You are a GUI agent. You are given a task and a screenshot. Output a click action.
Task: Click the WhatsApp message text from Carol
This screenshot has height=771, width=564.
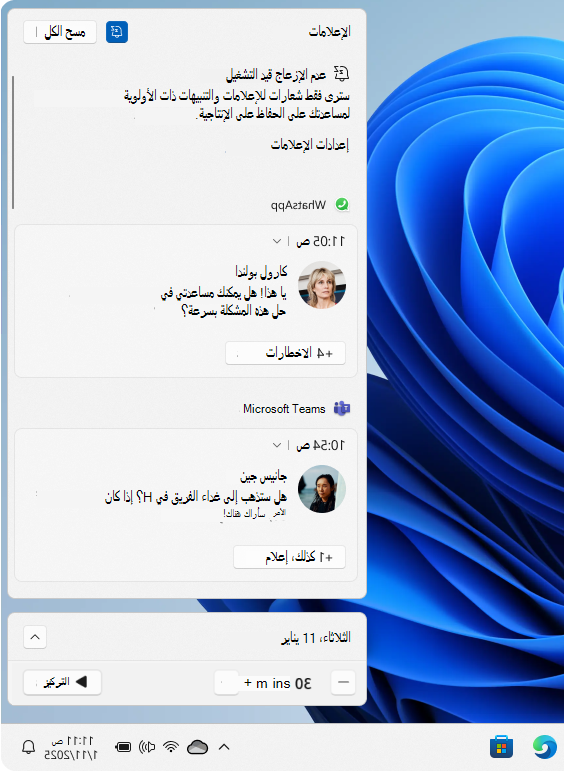tap(224, 302)
